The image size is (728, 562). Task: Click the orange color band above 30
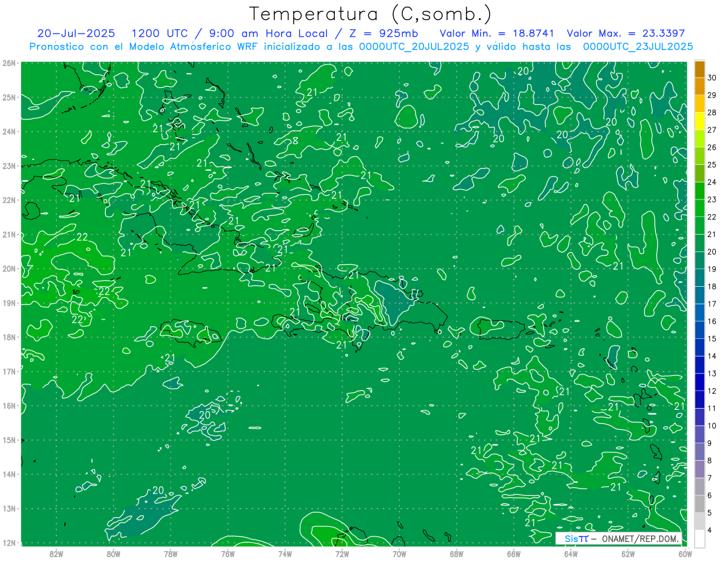click(699, 69)
